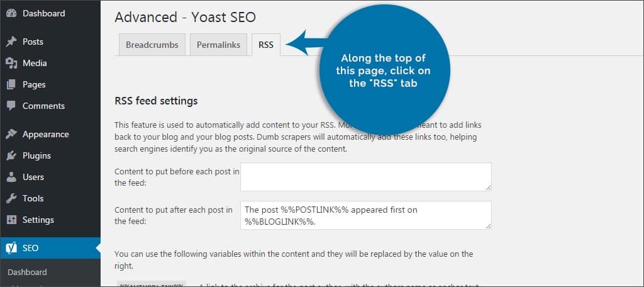Open the Settings menu label
The height and width of the screenshot is (287, 644).
[x=38, y=220]
